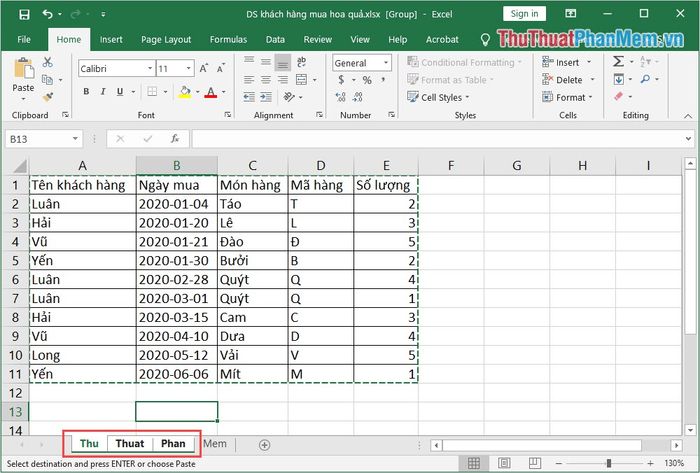Open the Delete cells dropdown arrow
Image resolution: width=700 pixels, height=473 pixels.
[593, 80]
